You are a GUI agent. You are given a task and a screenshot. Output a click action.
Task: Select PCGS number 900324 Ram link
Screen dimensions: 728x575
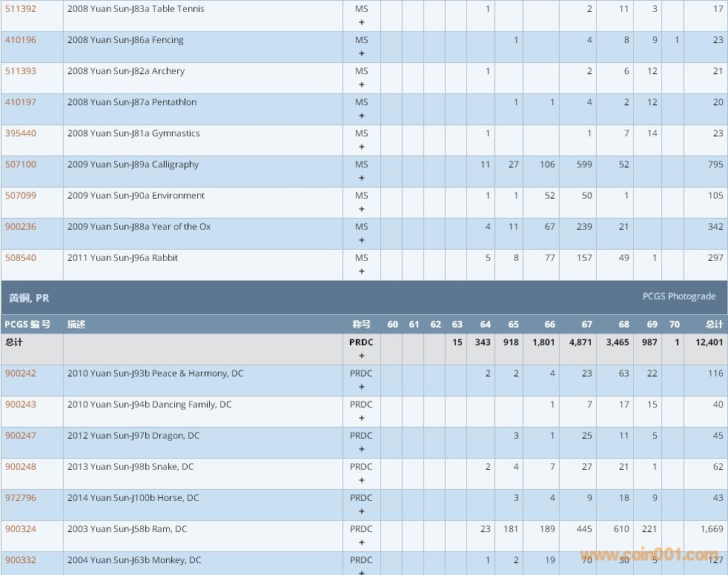(21, 529)
